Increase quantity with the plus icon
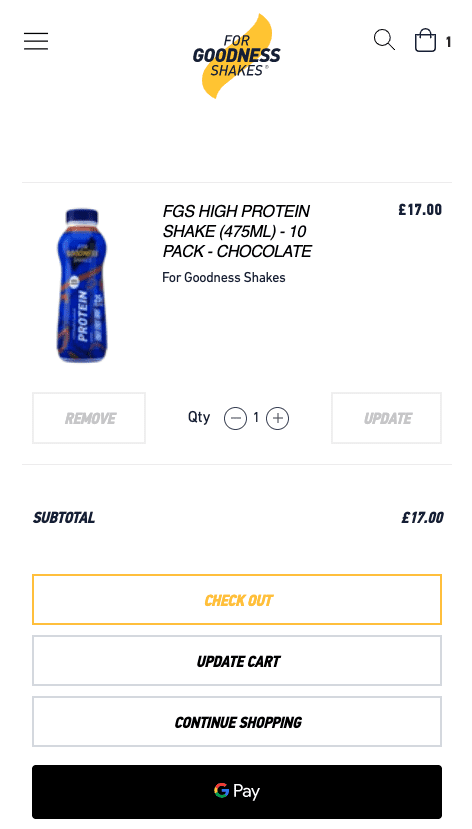472x829 pixels. pos(277,419)
